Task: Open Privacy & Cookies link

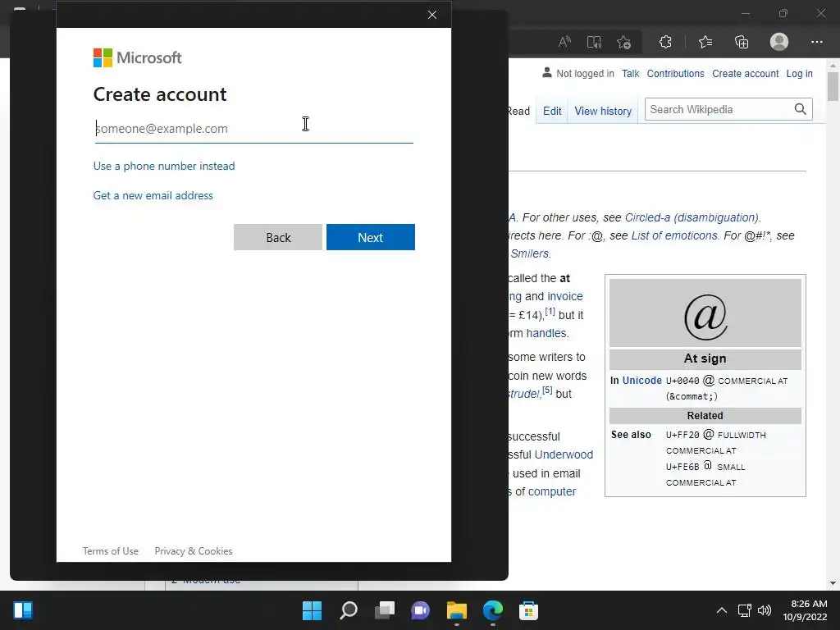Action: (x=194, y=551)
